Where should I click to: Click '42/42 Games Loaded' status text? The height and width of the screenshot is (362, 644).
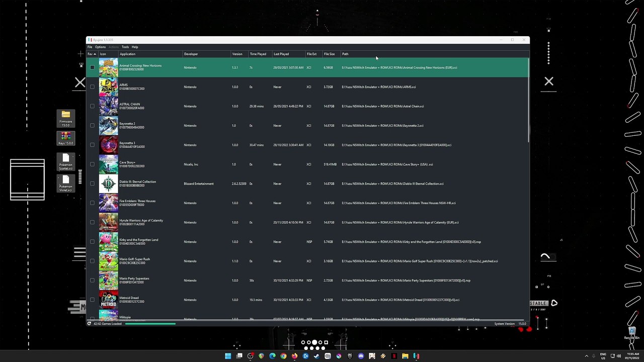[x=107, y=324]
